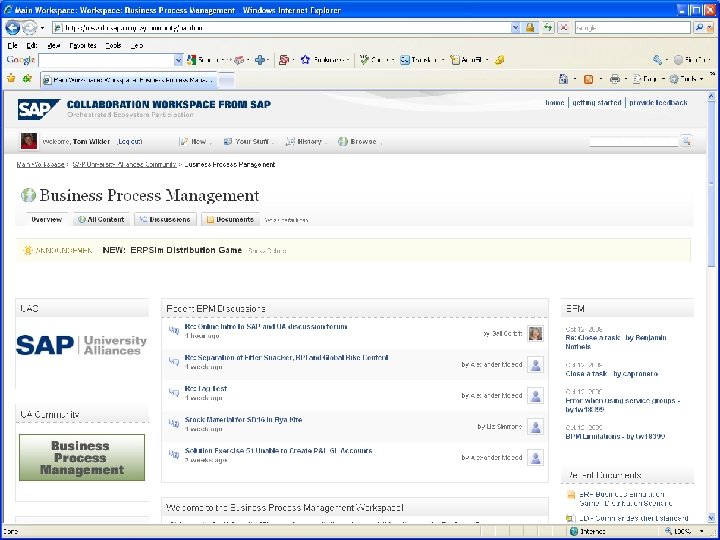Click the user avatar next to Welcome text
Image resolution: width=720 pixels, height=540 pixels.
tap(29, 141)
